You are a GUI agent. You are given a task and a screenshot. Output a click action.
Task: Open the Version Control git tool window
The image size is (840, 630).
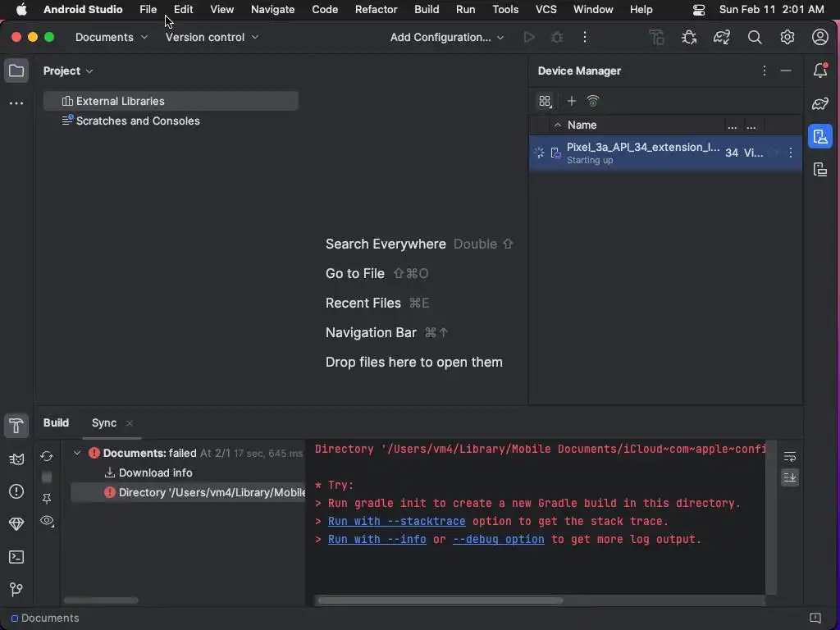click(x=16, y=590)
